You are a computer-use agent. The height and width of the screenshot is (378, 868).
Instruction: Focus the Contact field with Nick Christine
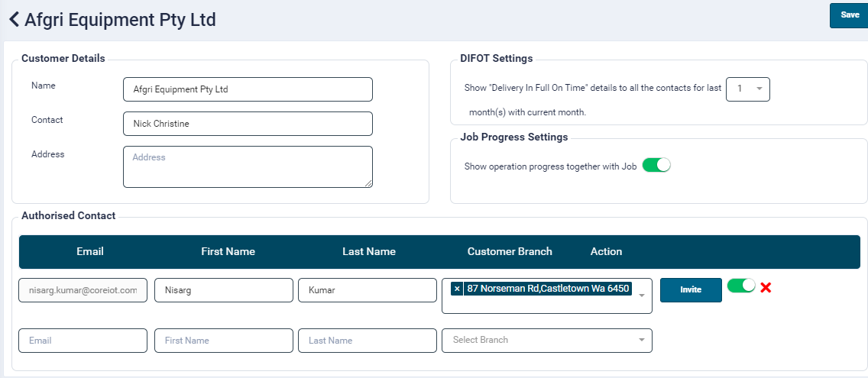248,124
